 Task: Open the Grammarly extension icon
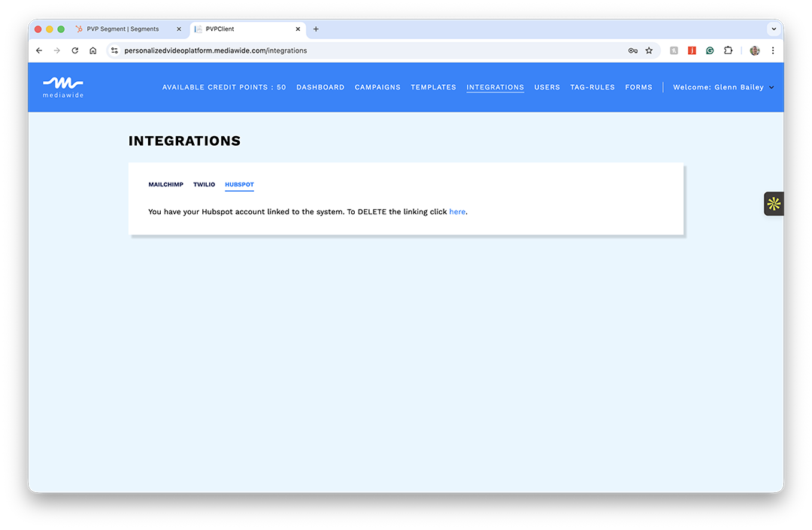(x=710, y=50)
